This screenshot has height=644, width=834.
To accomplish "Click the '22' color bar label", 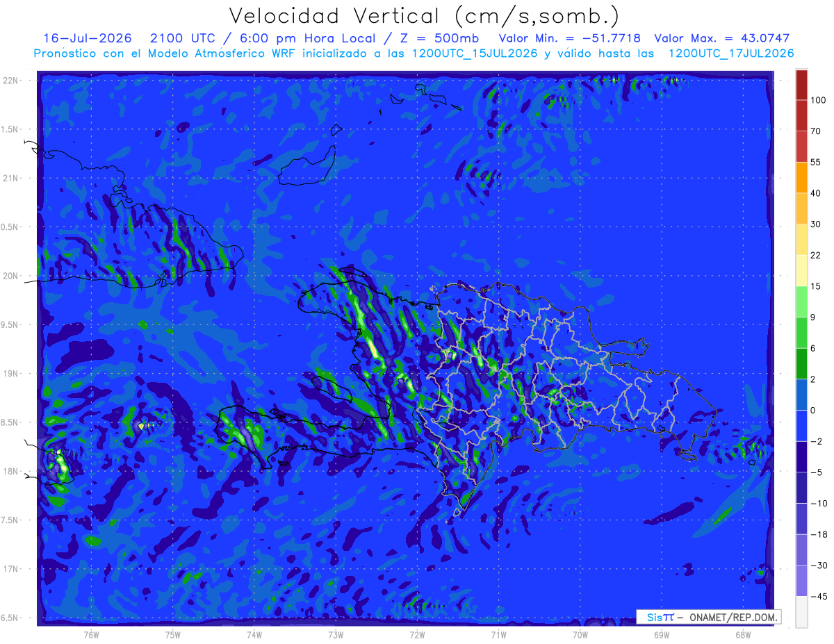I will point(815,255).
